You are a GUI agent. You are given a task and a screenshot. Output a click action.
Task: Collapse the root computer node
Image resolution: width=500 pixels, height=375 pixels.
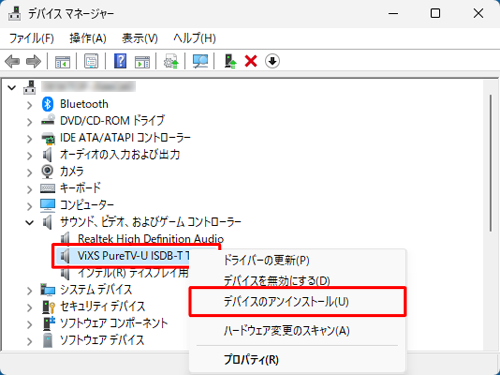12,88
